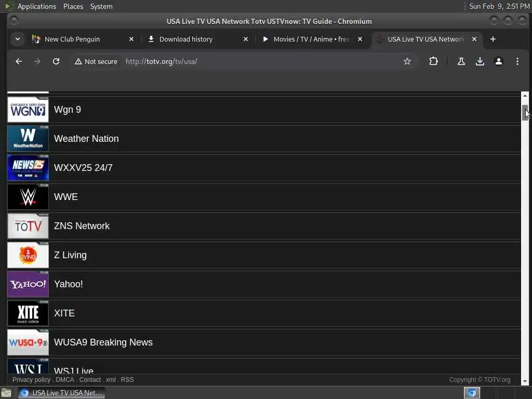Click the News 25 channel logo
532x399 pixels.
coord(28,168)
